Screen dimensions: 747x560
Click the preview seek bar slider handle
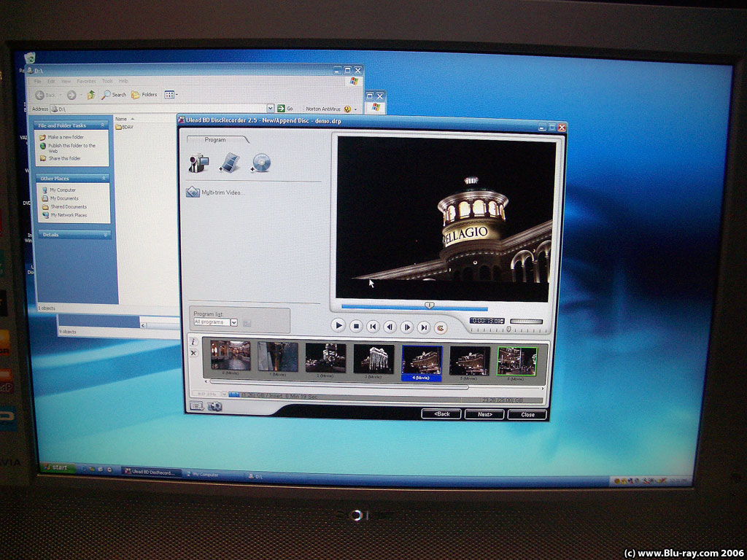pos(430,305)
